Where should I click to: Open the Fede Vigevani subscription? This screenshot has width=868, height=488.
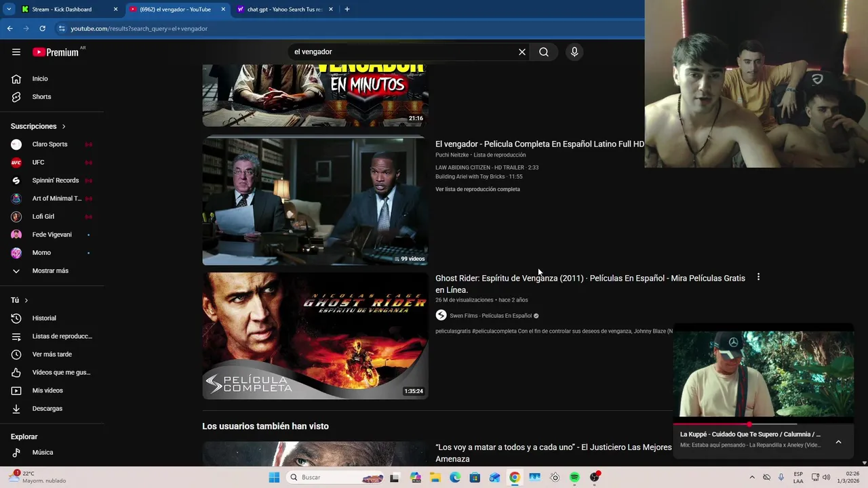click(52, 235)
